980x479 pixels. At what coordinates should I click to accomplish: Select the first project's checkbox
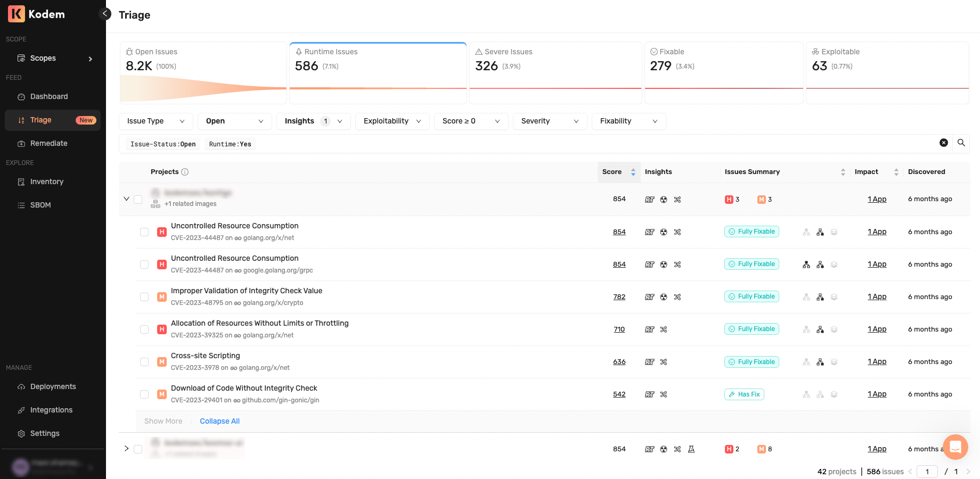(x=138, y=200)
